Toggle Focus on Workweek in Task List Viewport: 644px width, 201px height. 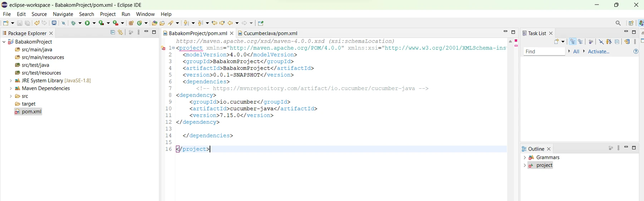(x=591, y=42)
